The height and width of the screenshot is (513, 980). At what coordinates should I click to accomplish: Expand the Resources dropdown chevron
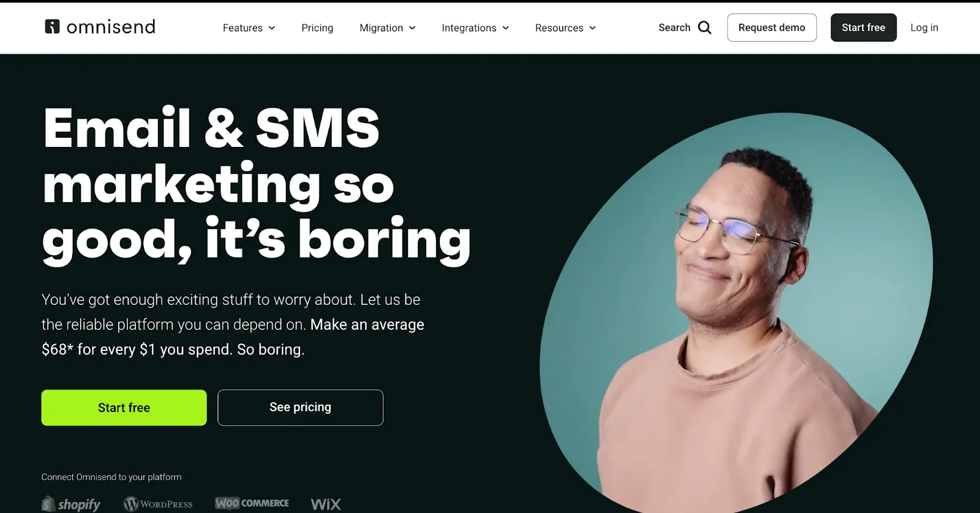(592, 28)
